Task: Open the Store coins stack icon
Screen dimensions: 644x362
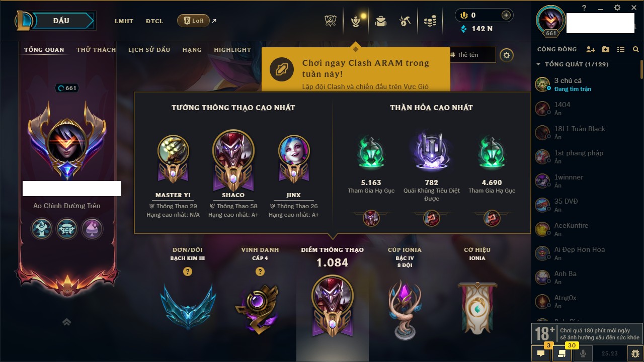Action: pos(430,21)
